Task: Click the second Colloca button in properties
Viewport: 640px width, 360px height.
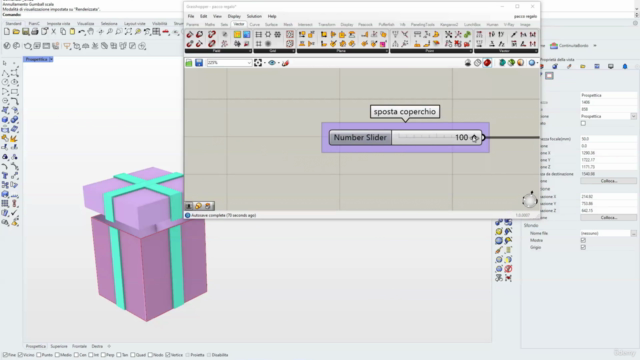Action: (x=609, y=218)
